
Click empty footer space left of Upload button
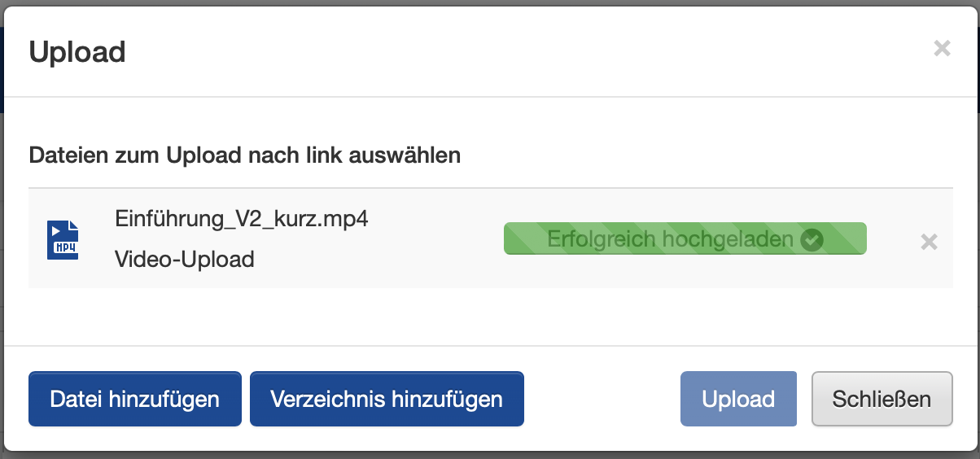coord(602,399)
